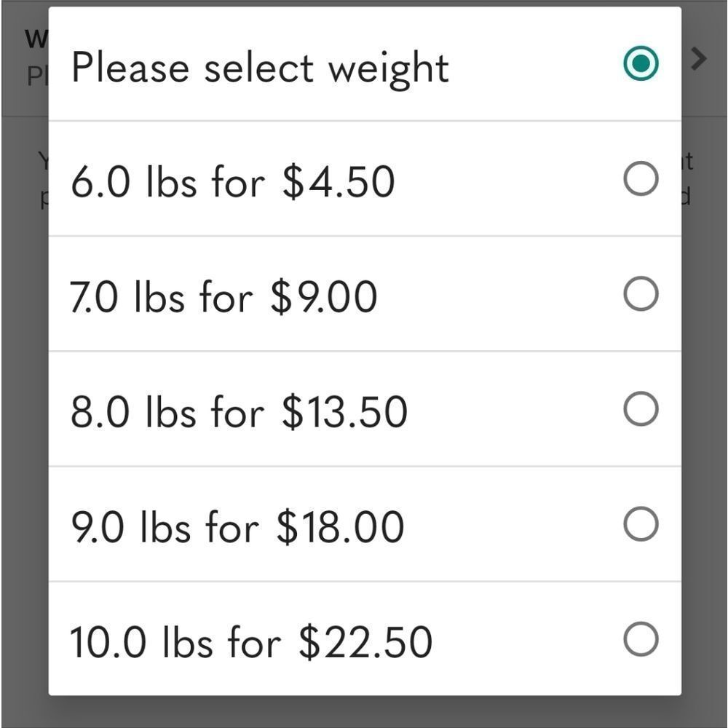The image size is (728, 728).
Task: Select the Please select weight radio button
Action: pos(641,63)
